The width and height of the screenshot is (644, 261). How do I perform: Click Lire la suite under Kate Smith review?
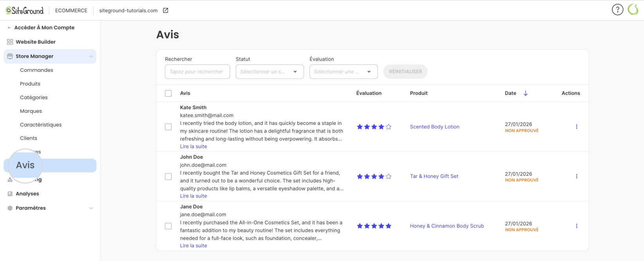[193, 146]
